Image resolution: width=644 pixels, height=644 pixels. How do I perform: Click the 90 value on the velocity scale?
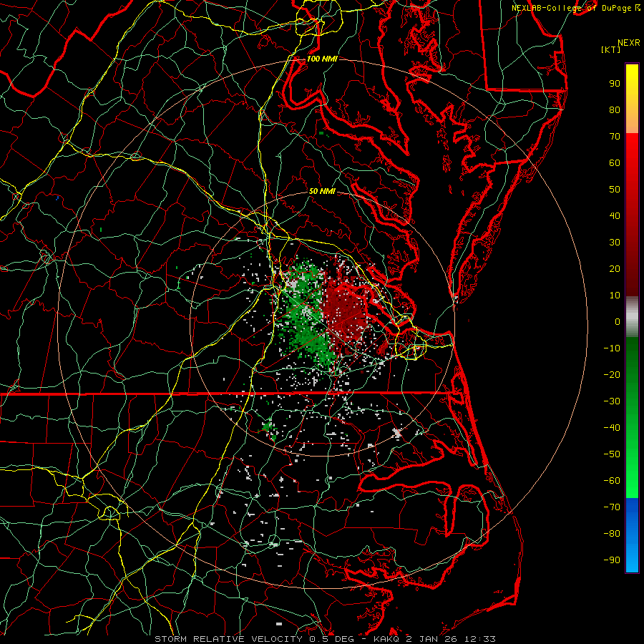pos(615,84)
